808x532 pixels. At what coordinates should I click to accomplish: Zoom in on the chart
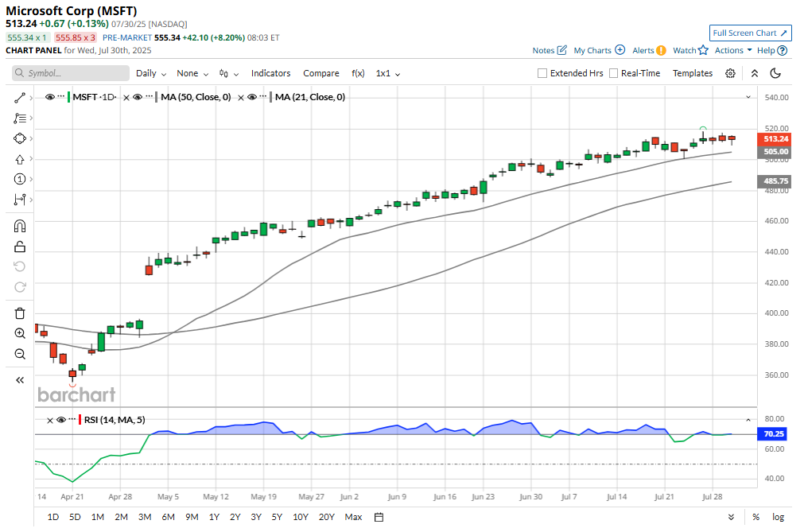pyautogui.click(x=20, y=333)
